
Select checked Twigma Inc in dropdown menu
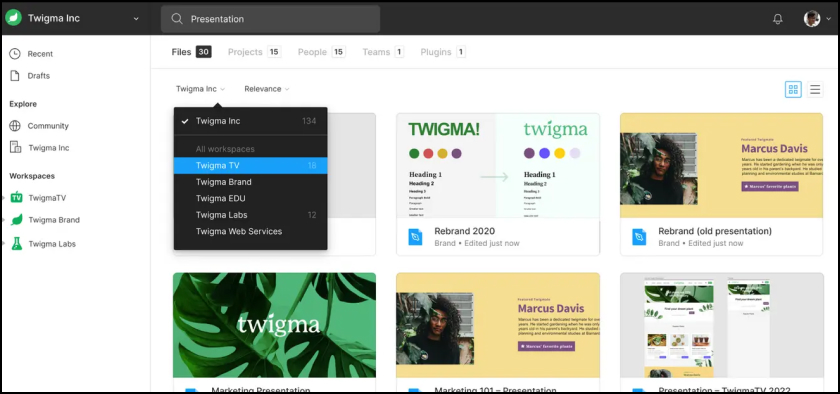coord(250,121)
